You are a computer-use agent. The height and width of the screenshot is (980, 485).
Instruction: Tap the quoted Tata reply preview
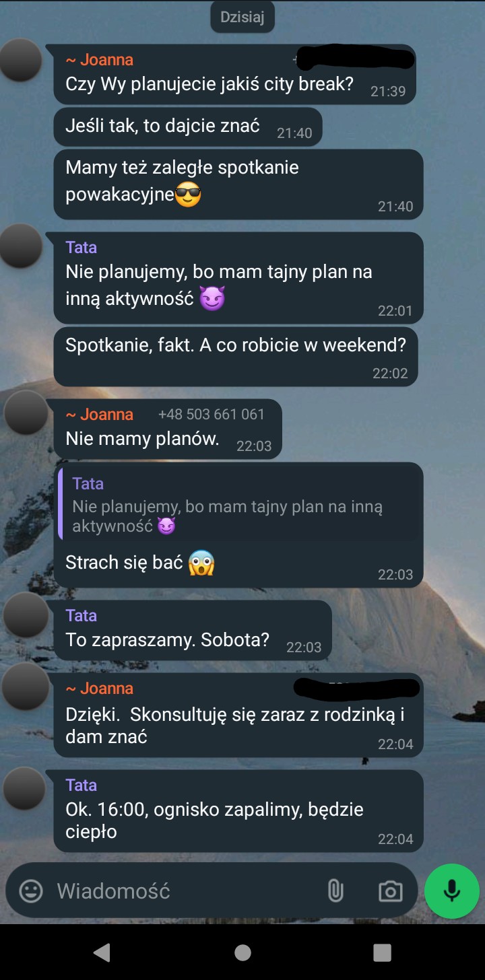[x=240, y=505]
